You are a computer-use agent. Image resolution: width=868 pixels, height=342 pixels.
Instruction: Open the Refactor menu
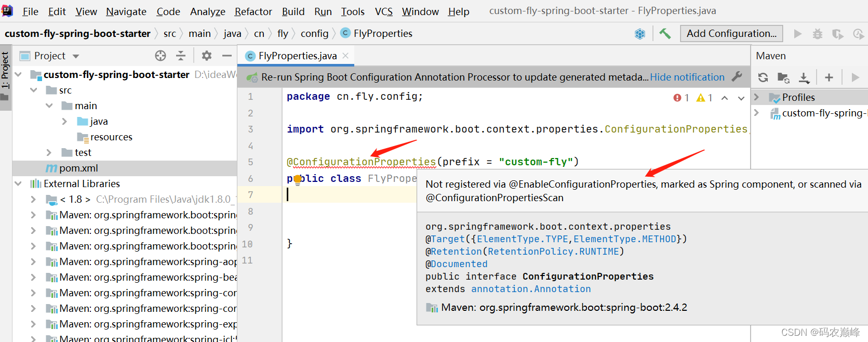tap(253, 11)
